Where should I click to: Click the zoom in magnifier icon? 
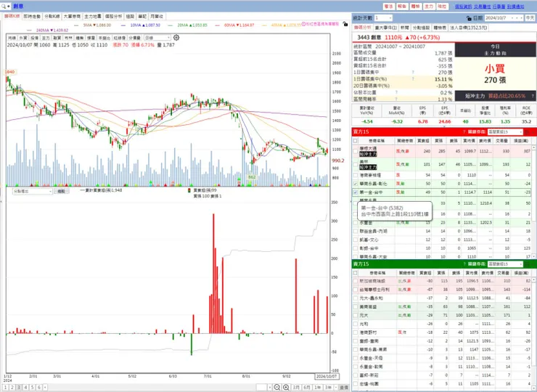click(x=287, y=387)
